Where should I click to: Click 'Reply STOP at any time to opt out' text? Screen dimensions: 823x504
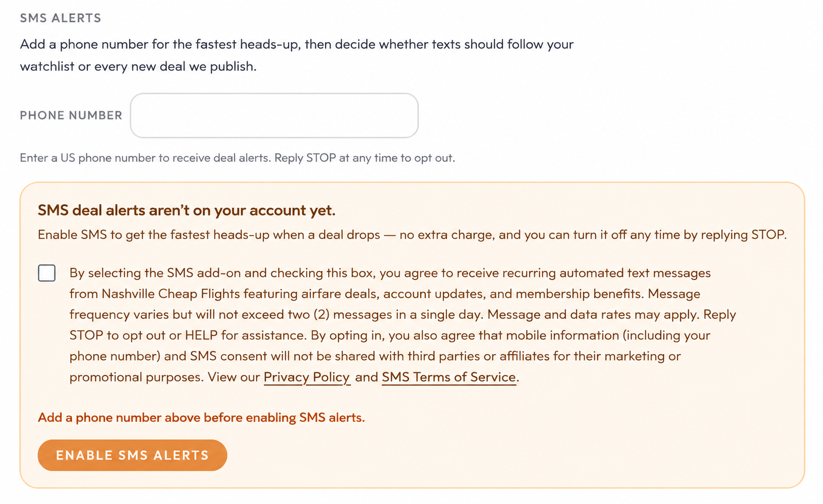click(x=365, y=158)
